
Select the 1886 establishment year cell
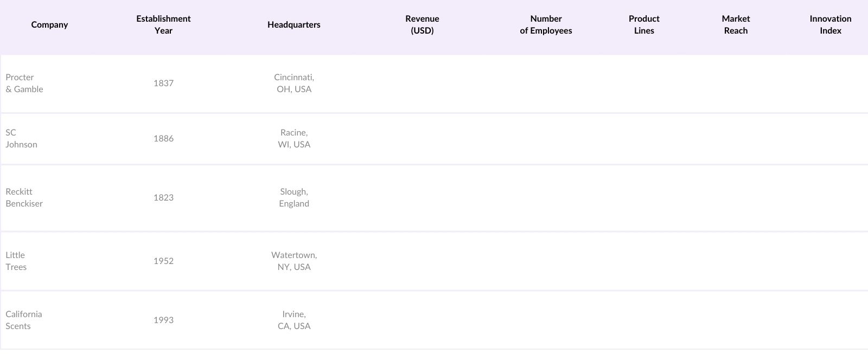(x=163, y=139)
